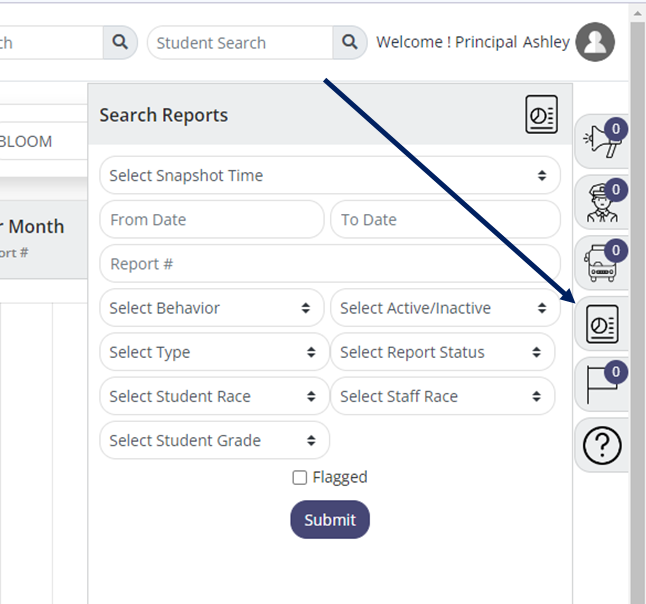Click the page vertical scrollbar
The height and width of the screenshot is (604, 646).
point(637,313)
